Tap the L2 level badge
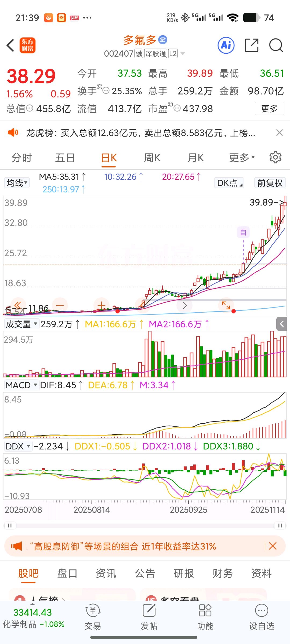Viewport: 290px width, 644px height. tap(173, 54)
